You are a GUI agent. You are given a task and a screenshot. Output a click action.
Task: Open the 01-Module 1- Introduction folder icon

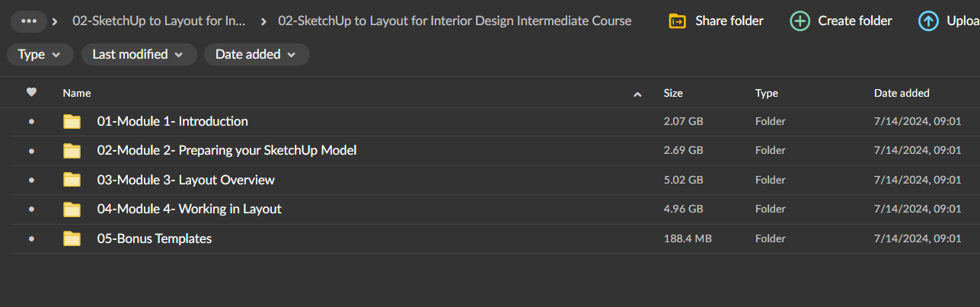point(72,121)
